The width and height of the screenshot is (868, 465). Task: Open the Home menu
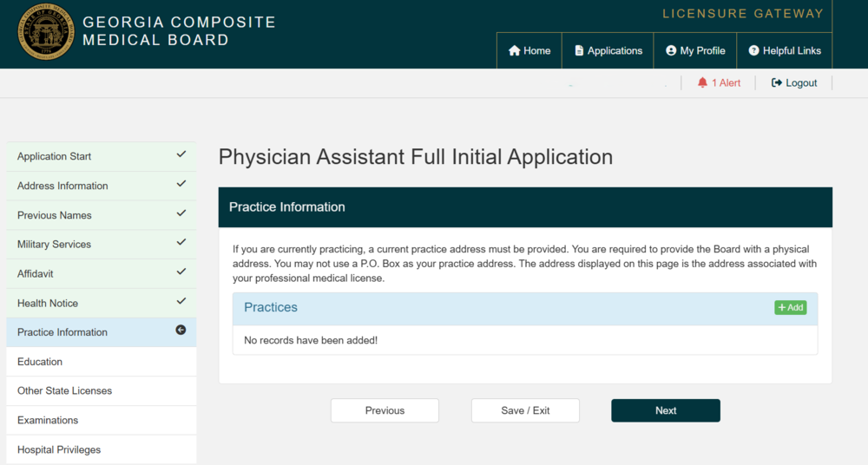click(x=529, y=50)
